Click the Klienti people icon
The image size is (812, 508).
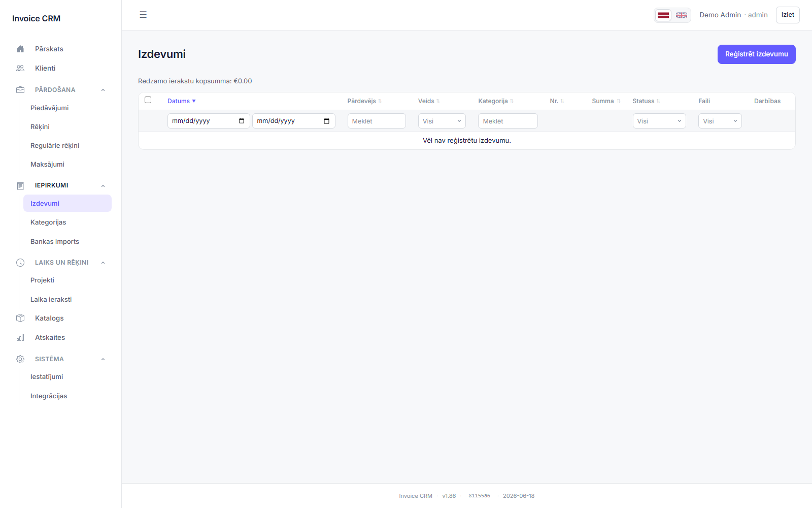coord(20,68)
